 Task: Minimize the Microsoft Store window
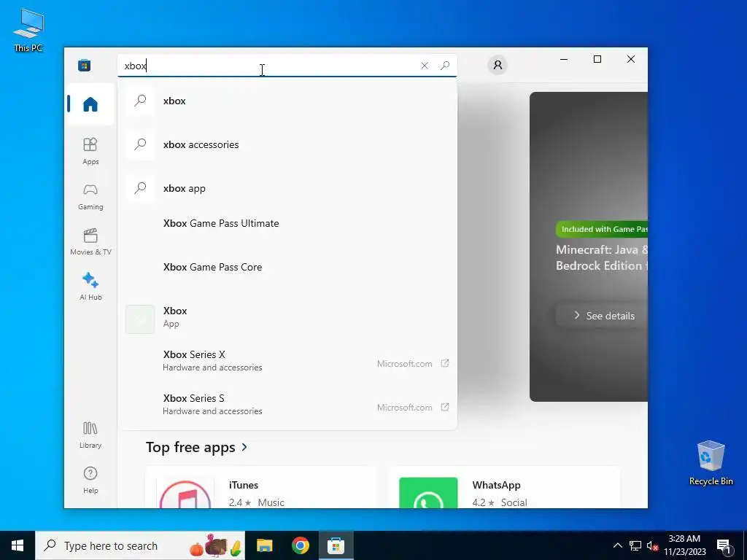564,60
